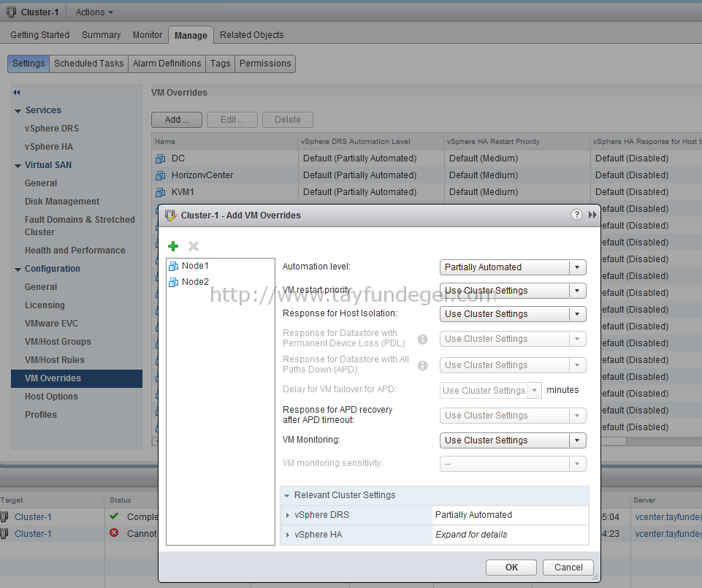This screenshot has width=702, height=588.
Task: Open the dialog help question mark icon
Action: (x=576, y=215)
